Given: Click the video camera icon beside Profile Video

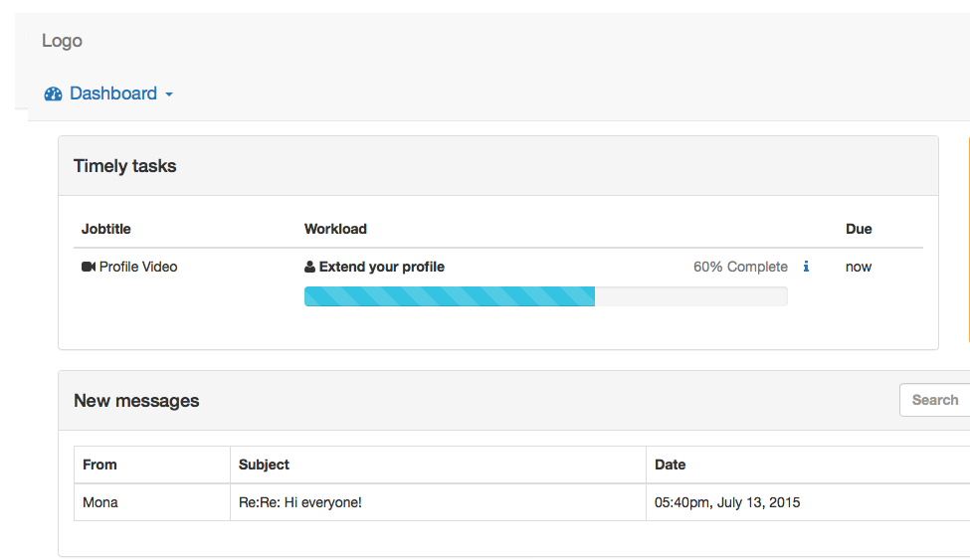Looking at the screenshot, I should coord(89,267).
